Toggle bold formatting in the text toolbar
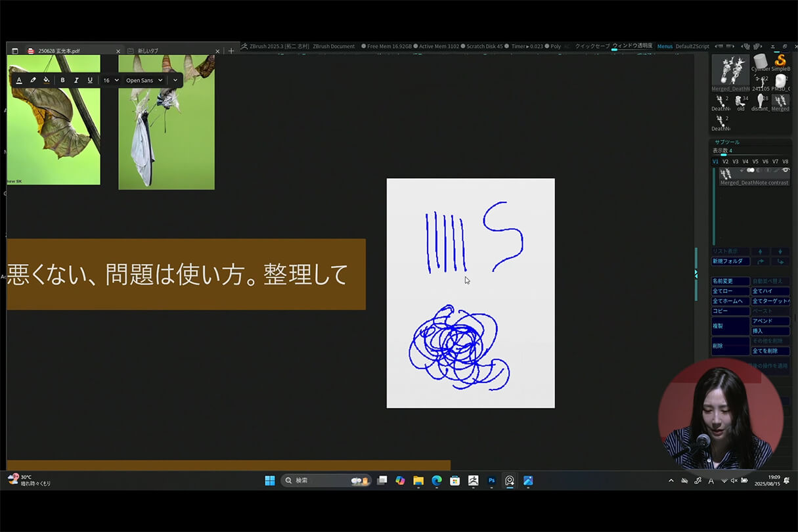This screenshot has width=798, height=532. point(62,80)
